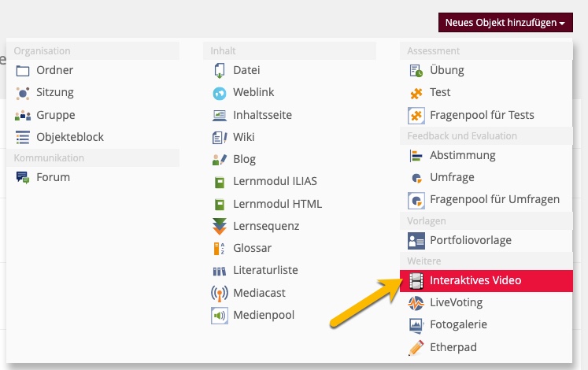Choose Lernmodul HTML from the list
The image size is (588, 370).
277,204
